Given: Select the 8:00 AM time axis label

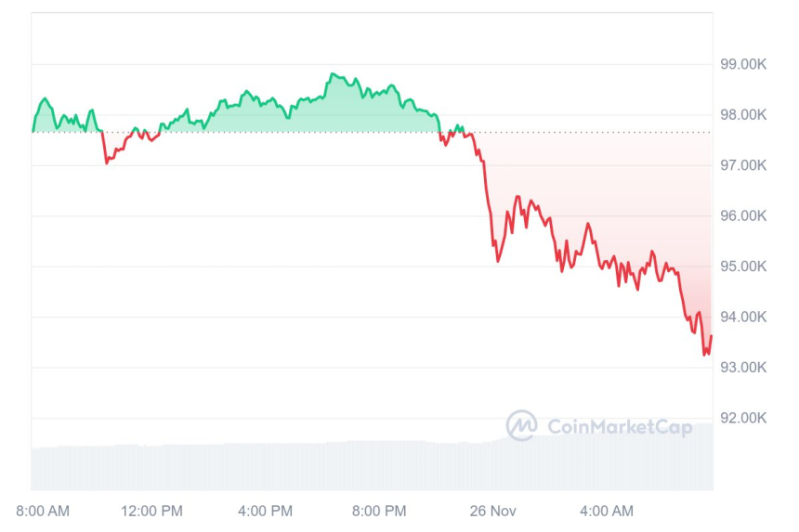Looking at the screenshot, I should [43, 511].
